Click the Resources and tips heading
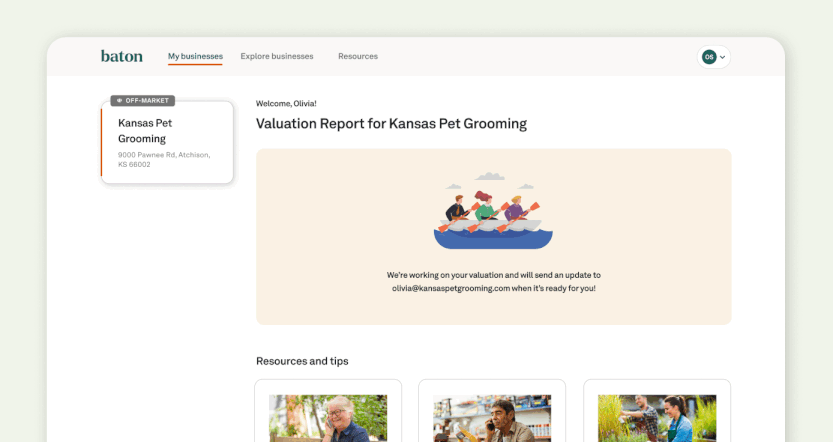Viewport: 833px width, 442px height. (x=302, y=361)
